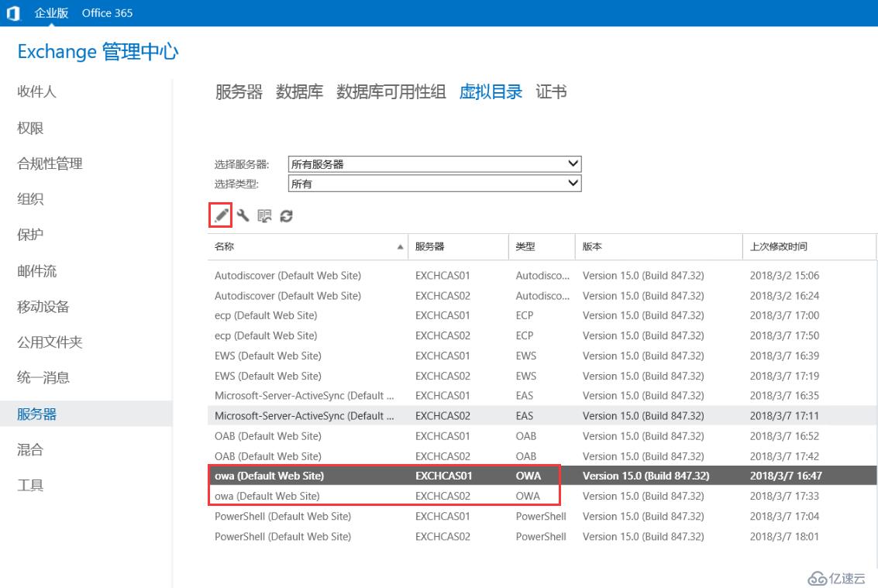Click the 版本 column header
The height and width of the screenshot is (588, 878).
pyautogui.click(x=659, y=246)
